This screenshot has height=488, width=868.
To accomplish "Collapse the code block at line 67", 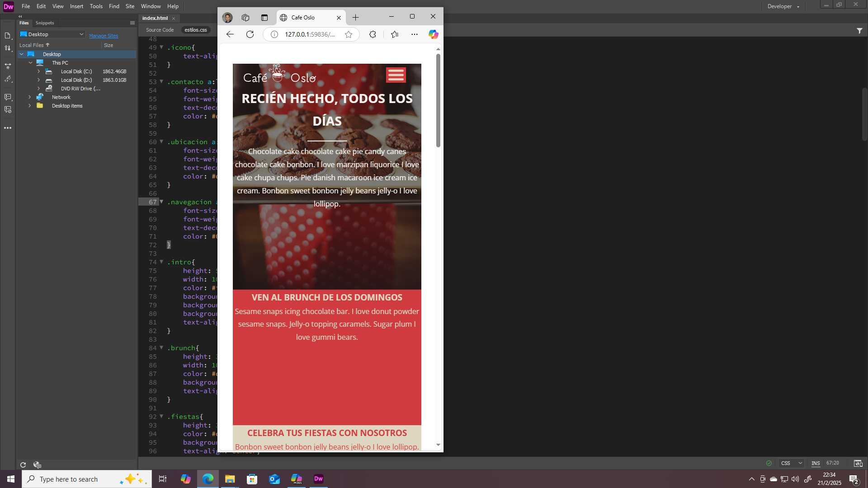I will [x=161, y=202].
